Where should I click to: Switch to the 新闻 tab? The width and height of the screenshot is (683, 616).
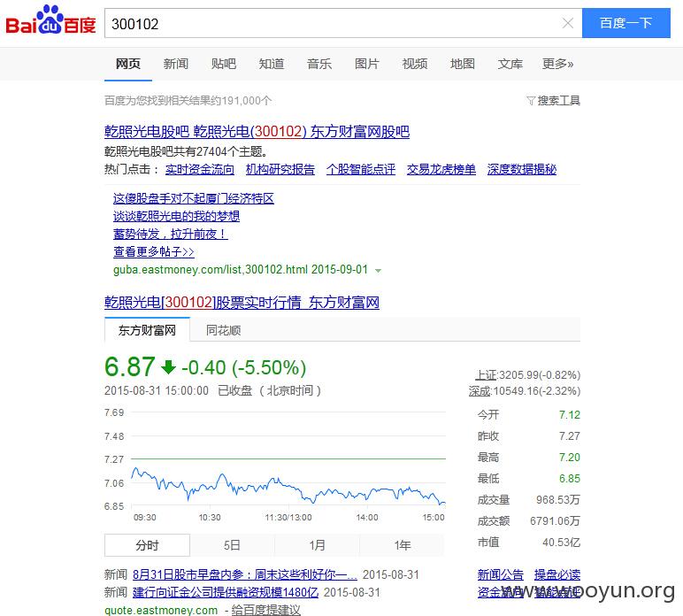(x=175, y=64)
